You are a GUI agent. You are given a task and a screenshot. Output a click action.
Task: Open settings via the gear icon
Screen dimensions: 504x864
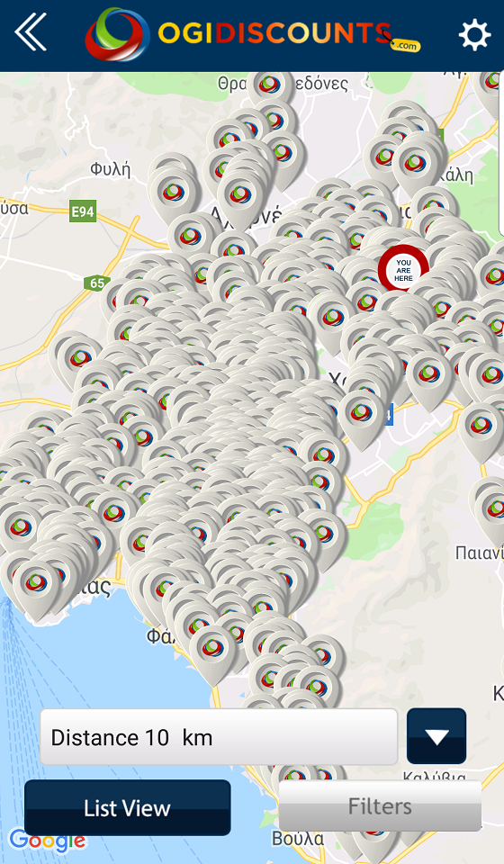[x=474, y=35]
